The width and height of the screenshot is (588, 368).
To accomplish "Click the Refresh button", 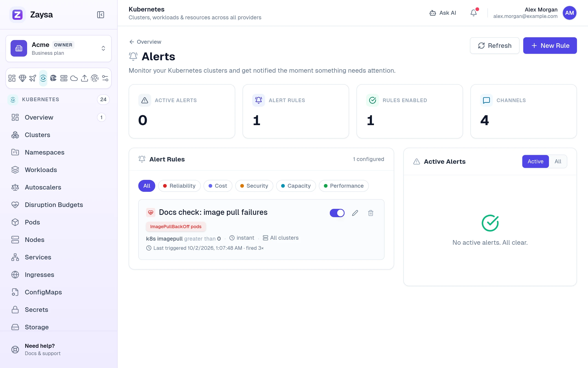I will pos(495,46).
